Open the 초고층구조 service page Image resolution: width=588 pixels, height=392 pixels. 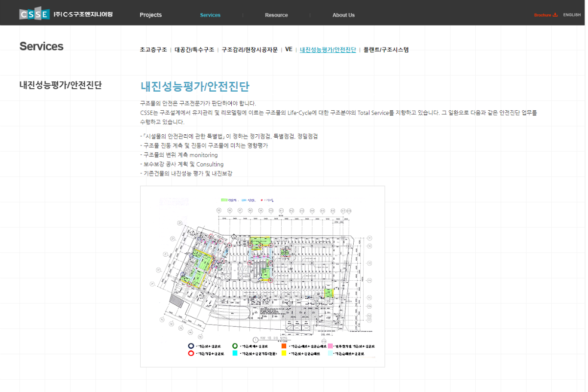pyautogui.click(x=153, y=49)
